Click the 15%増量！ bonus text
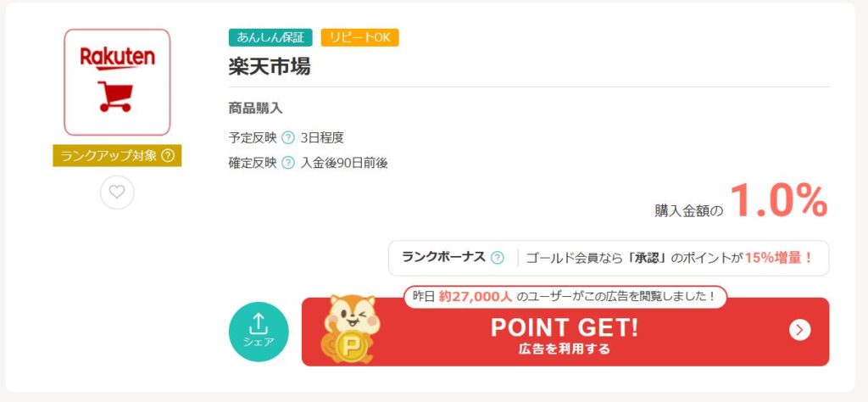The height and width of the screenshot is (402, 868). click(779, 258)
